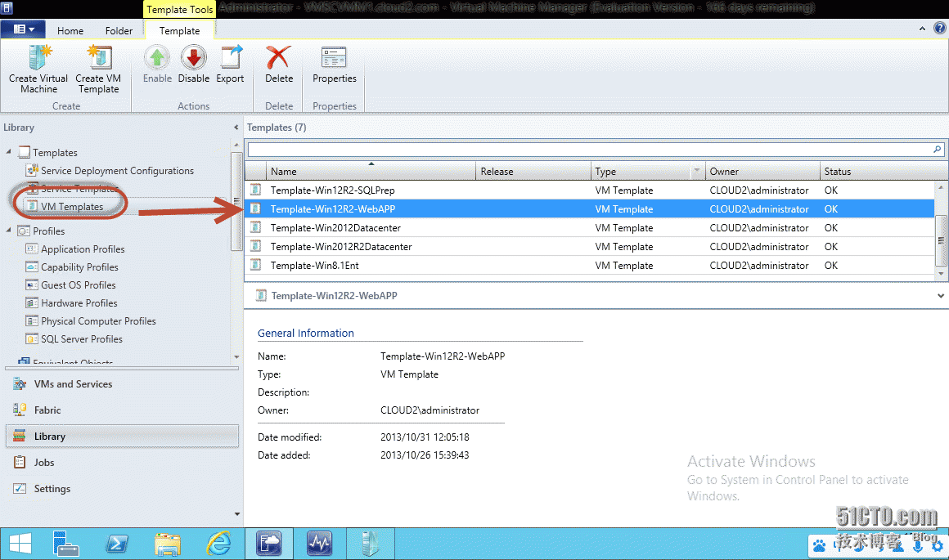Collapse the Library pane with arrow
Image resolution: width=949 pixels, height=560 pixels.
click(x=236, y=128)
